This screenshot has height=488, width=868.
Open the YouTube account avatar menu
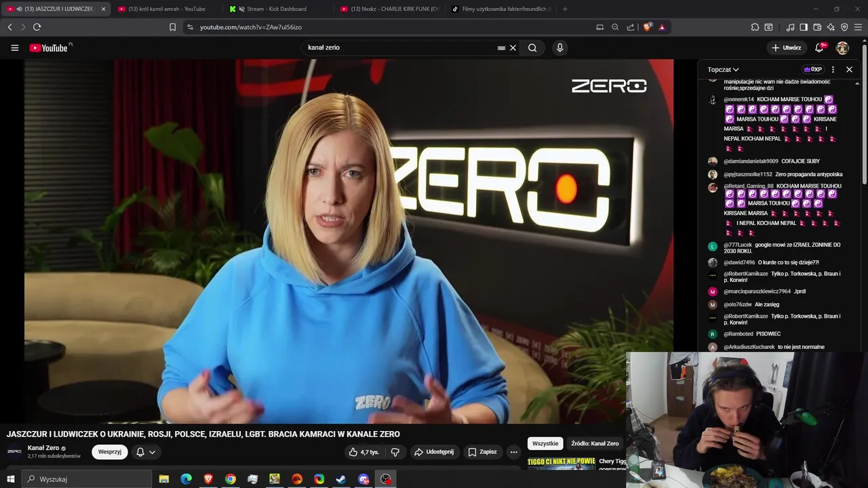click(842, 48)
